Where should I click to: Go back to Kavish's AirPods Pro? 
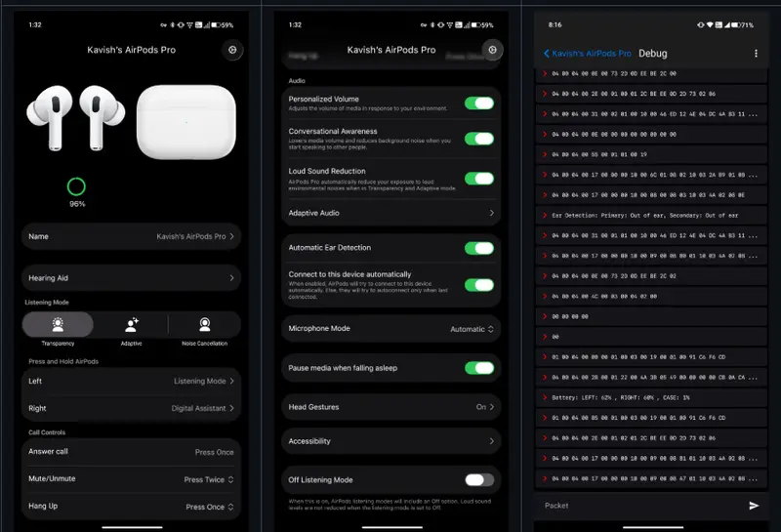point(588,54)
